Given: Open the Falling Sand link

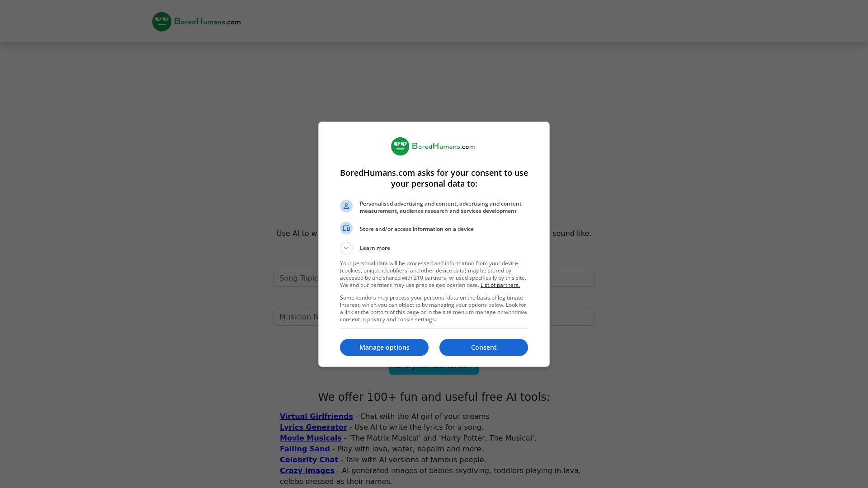Looking at the screenshot, I should click(305, 449).
